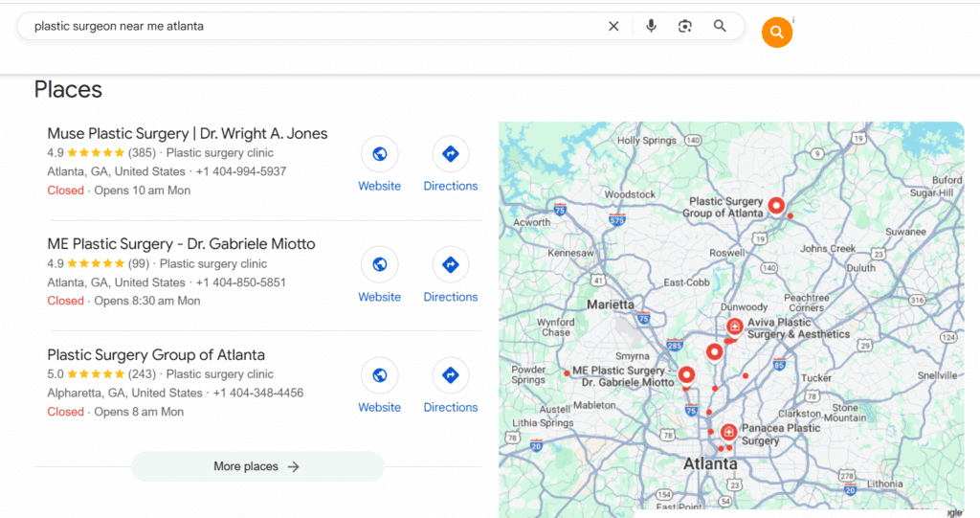Image resolution: width=980 pixels, height=518 pixels.
Task: Click the Directions label for Muse Plastic Surgery
Action: click(451, 186)
